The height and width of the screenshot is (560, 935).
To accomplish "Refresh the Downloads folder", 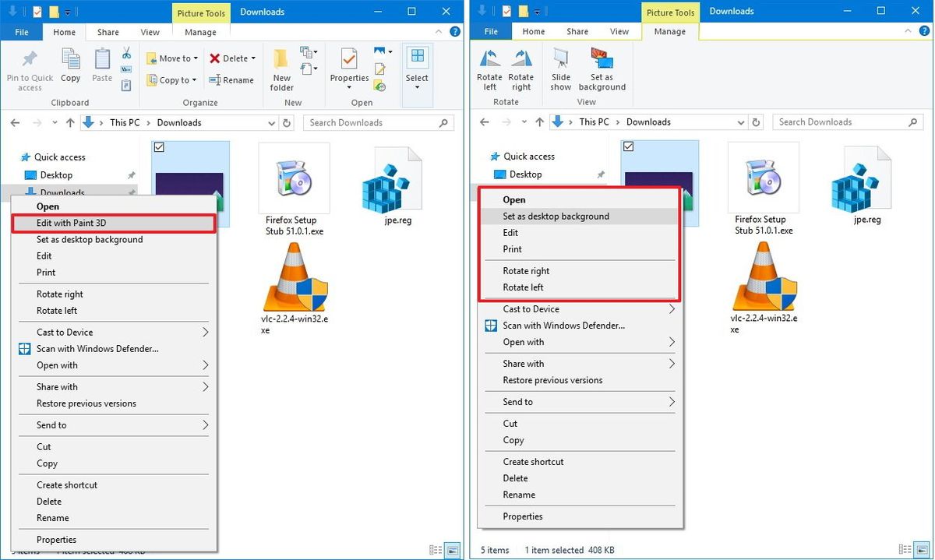I will tap(287, 122).
